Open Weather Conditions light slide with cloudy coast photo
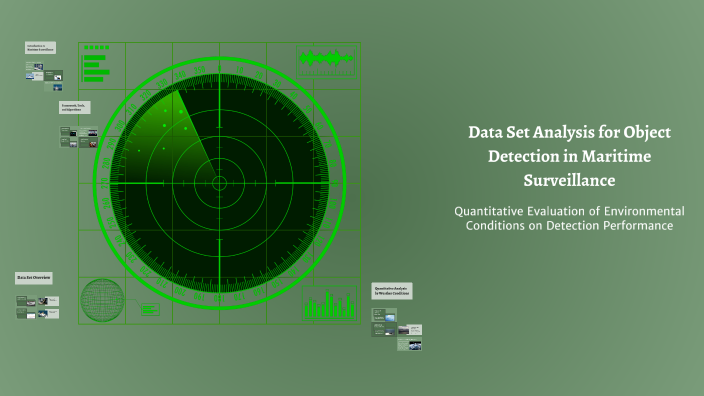704x396 pixels. click(410, 330)
